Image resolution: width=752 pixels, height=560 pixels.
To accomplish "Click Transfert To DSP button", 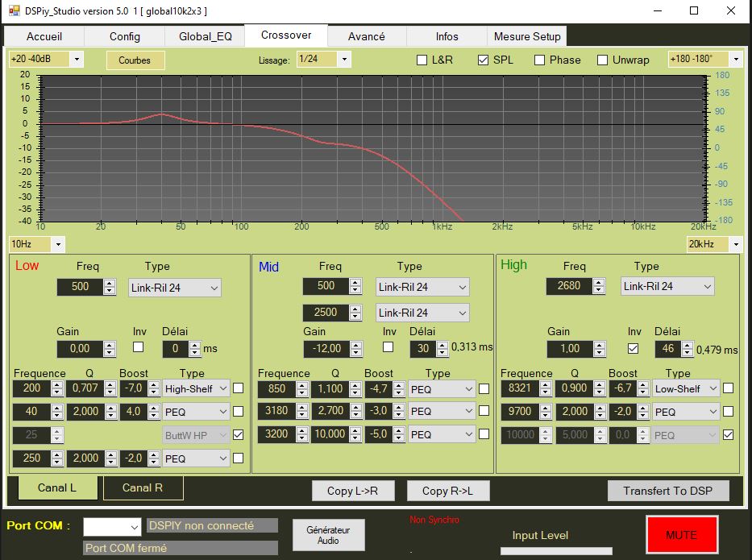I will (668, 490).
